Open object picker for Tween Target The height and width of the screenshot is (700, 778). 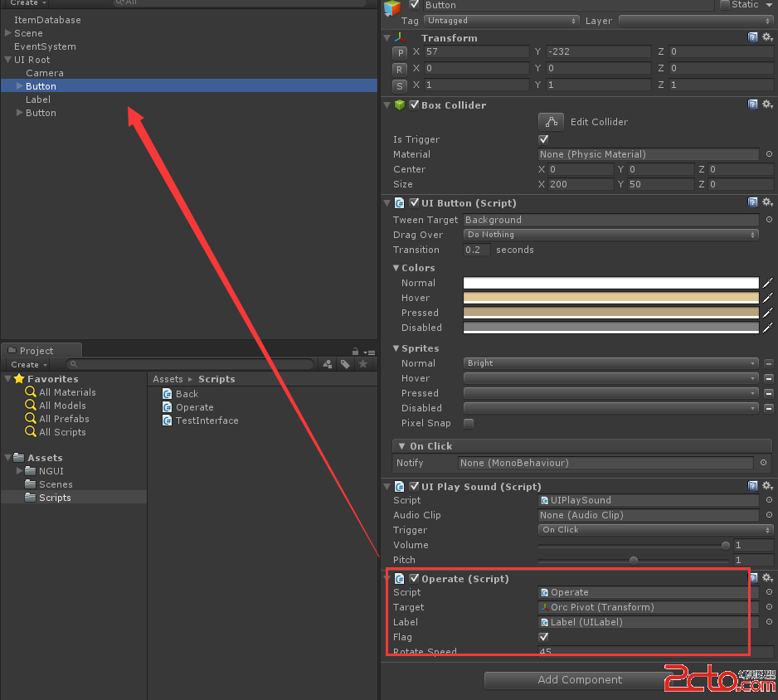769,219
